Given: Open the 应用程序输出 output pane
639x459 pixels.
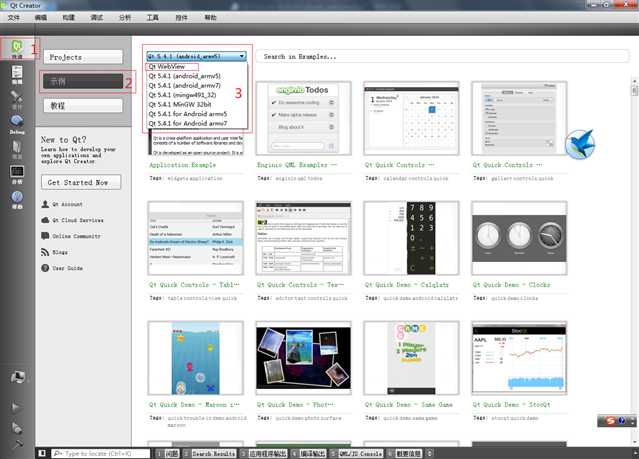Looking at the screenshot, I should pos(264,453).
